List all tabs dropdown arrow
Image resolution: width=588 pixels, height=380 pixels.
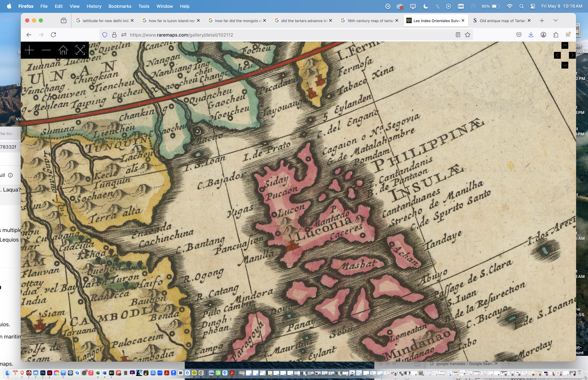pyautogui.click(x=556, y=20)
